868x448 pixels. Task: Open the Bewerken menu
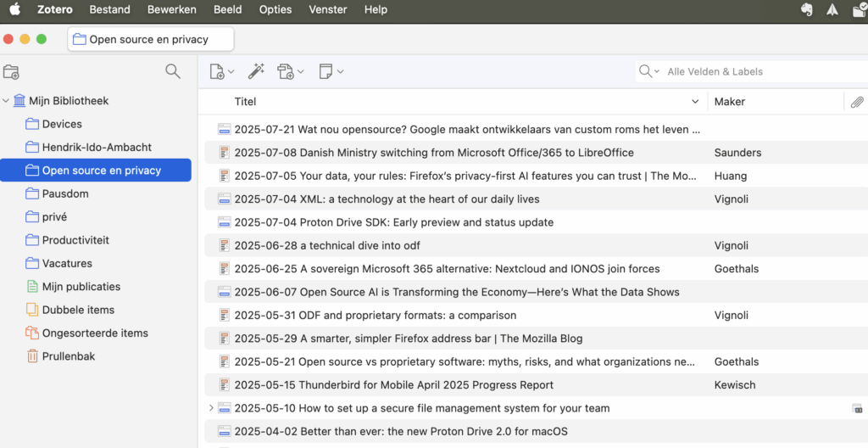(171, 9)
